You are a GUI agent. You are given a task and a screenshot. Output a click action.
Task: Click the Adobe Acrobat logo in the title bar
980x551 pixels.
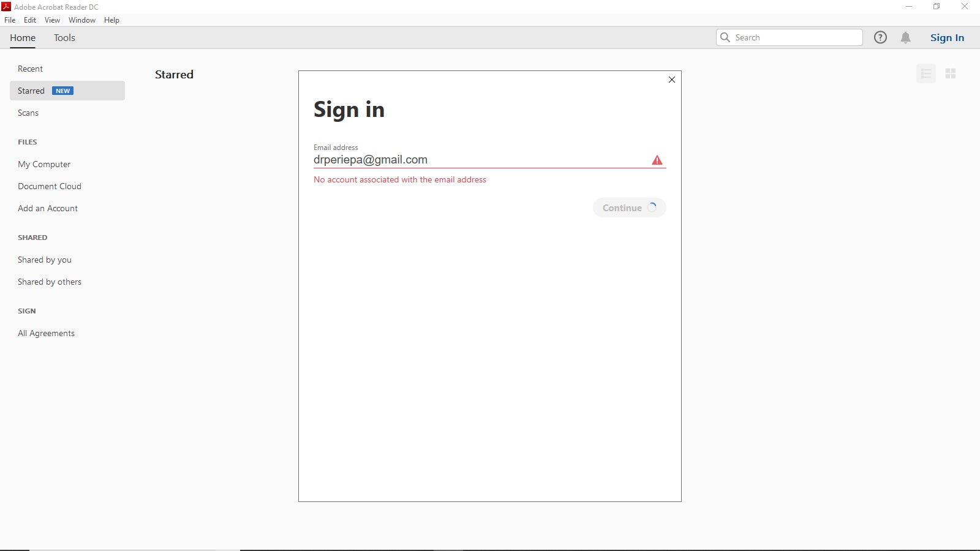click(6, 7)
